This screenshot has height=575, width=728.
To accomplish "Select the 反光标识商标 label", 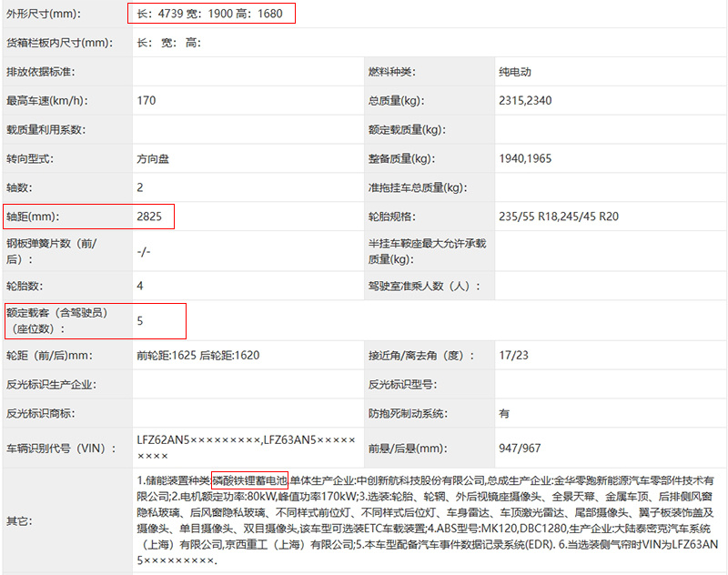I will [40, 413].
